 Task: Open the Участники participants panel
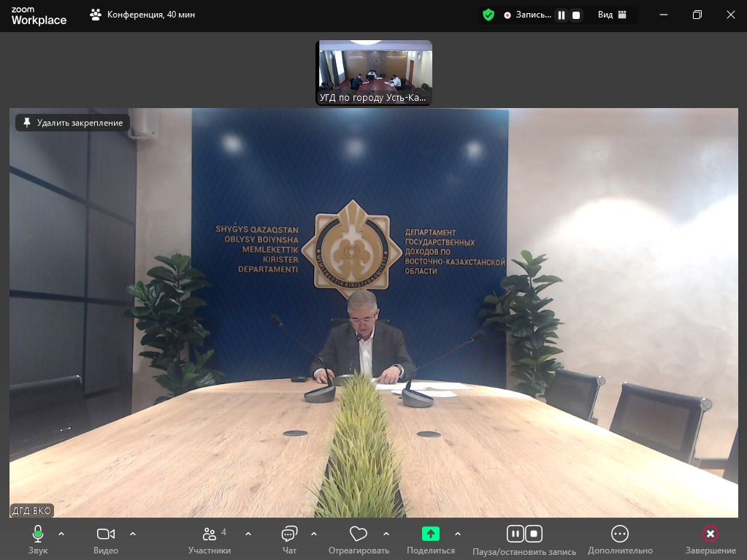coord(210,534)
